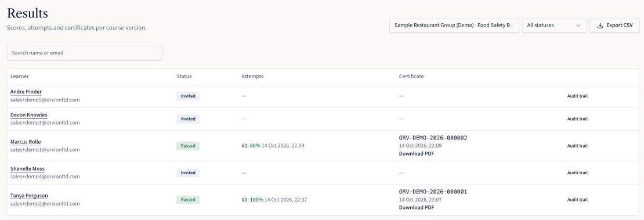Viewport: 644px width, 220px height.
Task: Click the Invited badge for Devon Knowles
Action: point(188,119)
